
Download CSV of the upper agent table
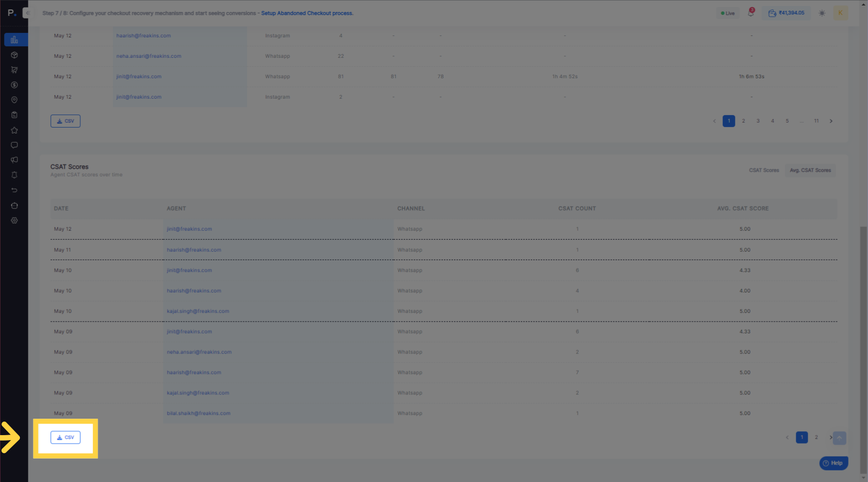tap(65, 121)
